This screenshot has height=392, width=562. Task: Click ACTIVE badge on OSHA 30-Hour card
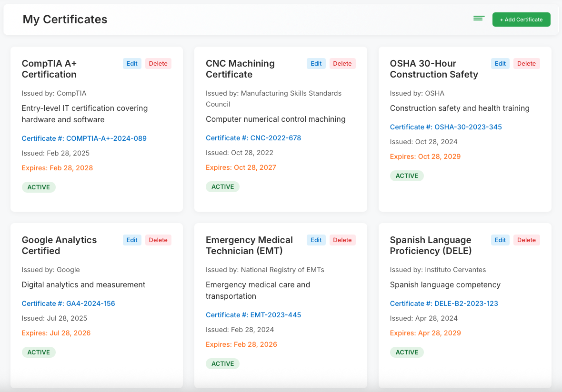pos(407,176)
